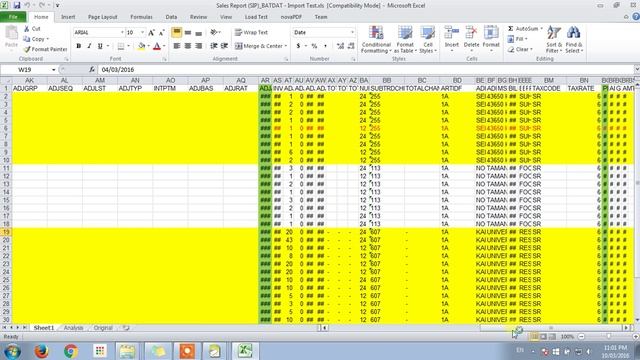The width and height of the screenshot is (640, 360).
Task: Open Find & Select binoculars
Action: (574, 39)
